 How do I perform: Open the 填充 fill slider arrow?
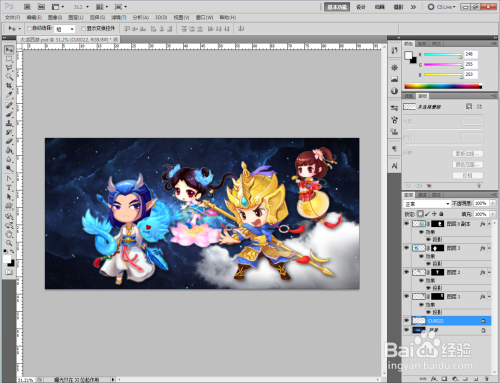click(493, 214)
